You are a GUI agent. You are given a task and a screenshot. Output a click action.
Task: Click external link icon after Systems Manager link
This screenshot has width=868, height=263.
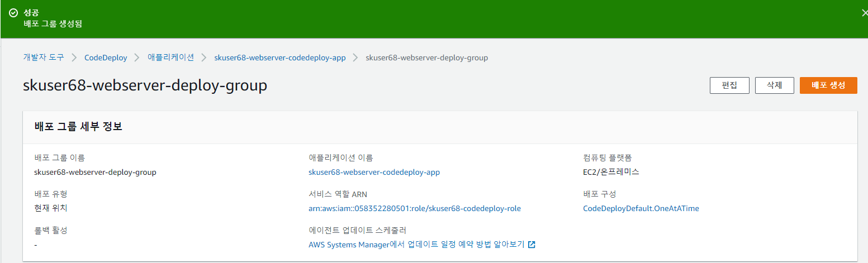(x=532, y=245)
